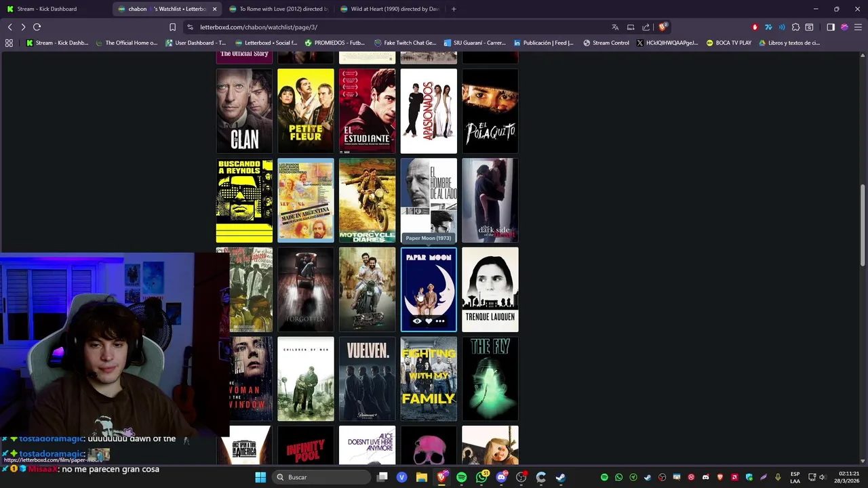Open The Clan movie poster
The height and width of the screenshot is (488, 868).
click(x=244, y=111)
